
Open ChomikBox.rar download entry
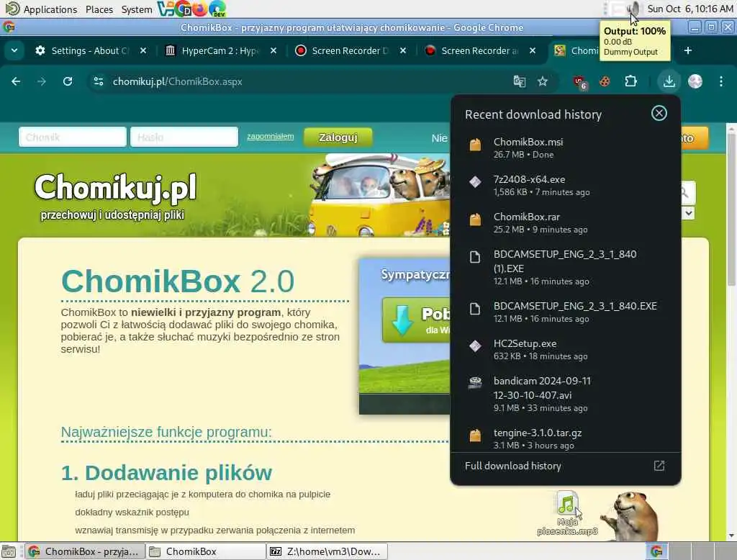click(x=566, y=223)
